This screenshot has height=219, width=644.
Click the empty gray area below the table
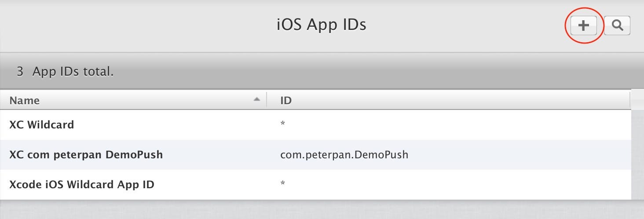tap(322, 210)
